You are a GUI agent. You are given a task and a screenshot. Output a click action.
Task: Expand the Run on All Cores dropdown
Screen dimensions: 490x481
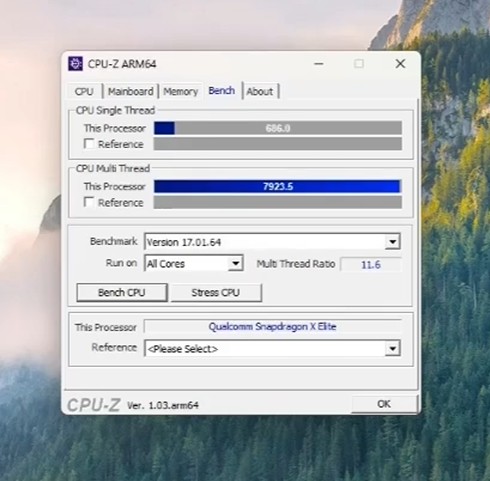(x=194, y=263)
